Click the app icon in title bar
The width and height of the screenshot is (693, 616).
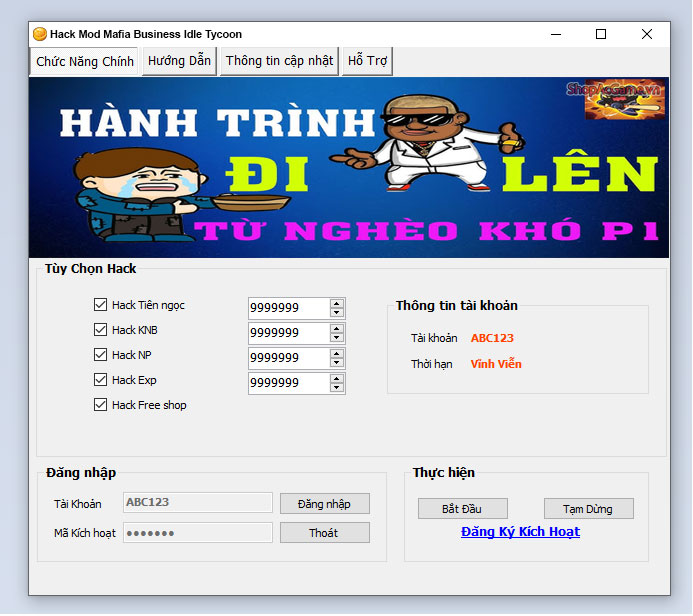40,34
